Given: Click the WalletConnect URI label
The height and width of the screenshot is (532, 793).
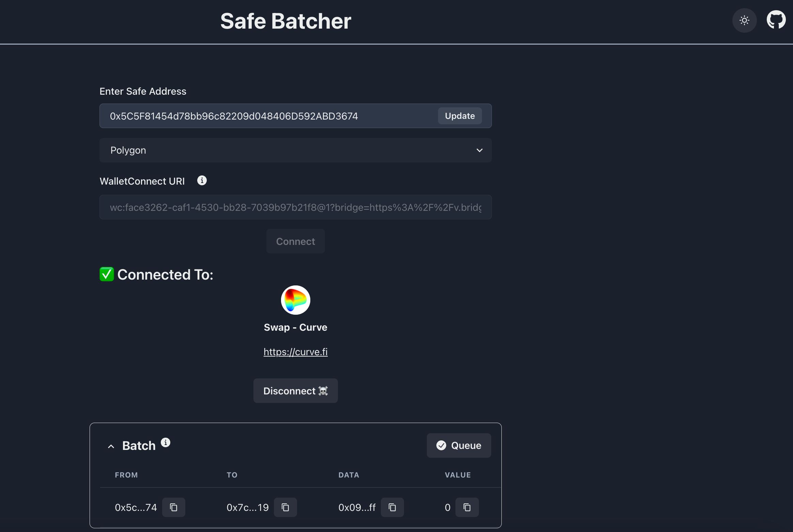Looking at the screenshot, I should 142,181.
